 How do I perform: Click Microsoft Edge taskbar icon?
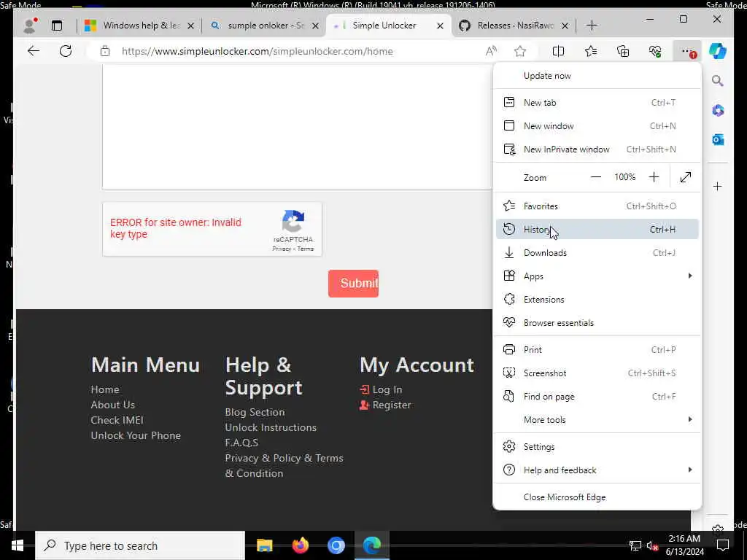[x=372, y=545]
